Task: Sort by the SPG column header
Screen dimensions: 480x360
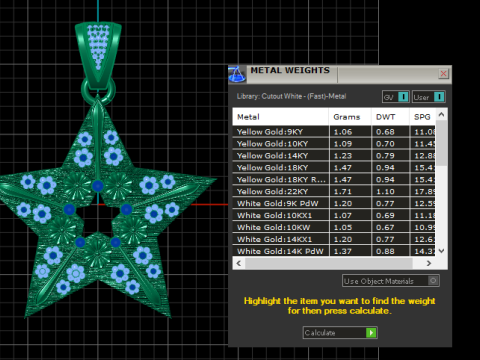Action: tap(422, 117)
